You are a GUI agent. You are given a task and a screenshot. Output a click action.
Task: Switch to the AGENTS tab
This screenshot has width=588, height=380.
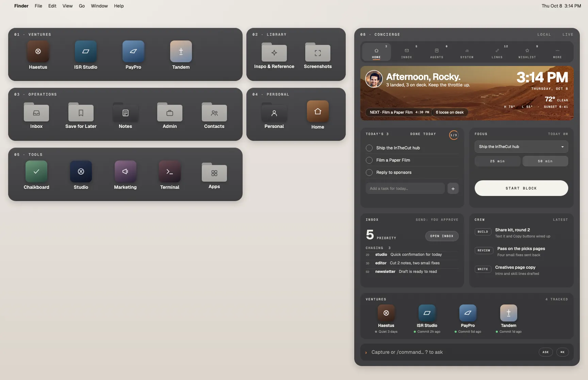coord(437,52)
